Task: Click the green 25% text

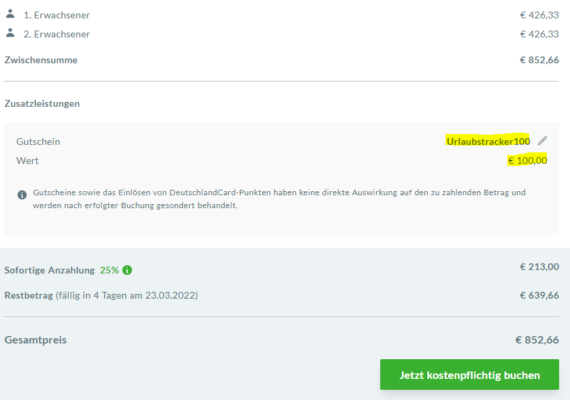Action: coord(109,270)
